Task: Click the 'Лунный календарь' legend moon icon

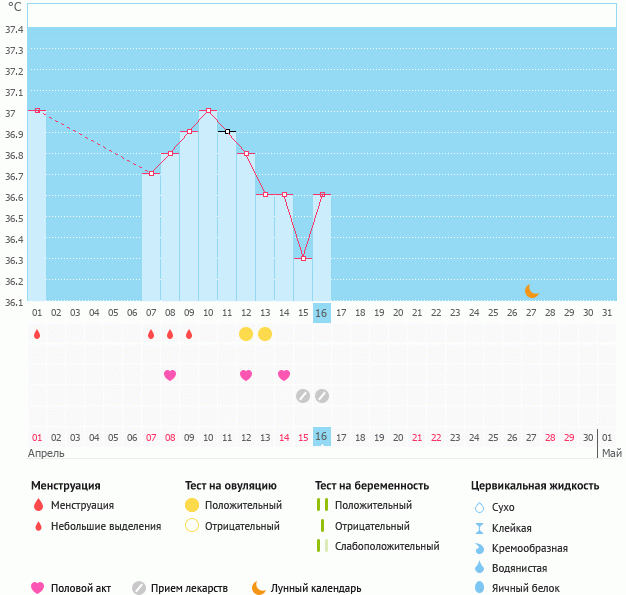Action: 259,588
